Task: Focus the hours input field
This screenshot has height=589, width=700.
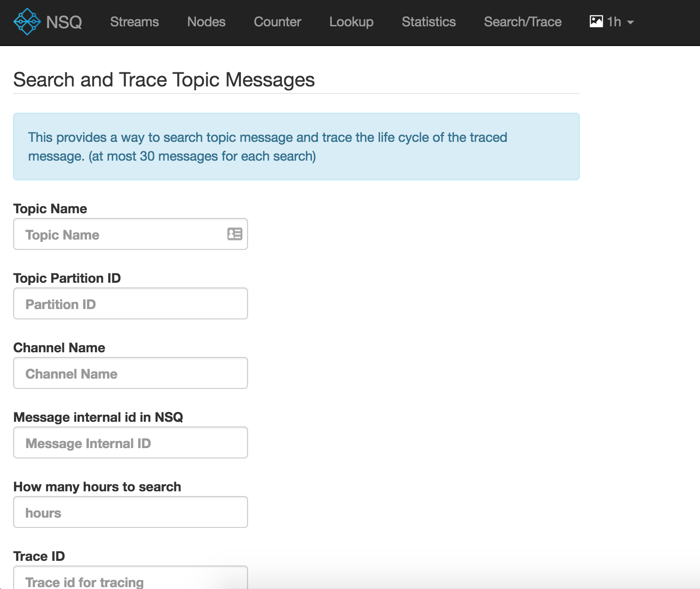Action: (x=131, y=512)
